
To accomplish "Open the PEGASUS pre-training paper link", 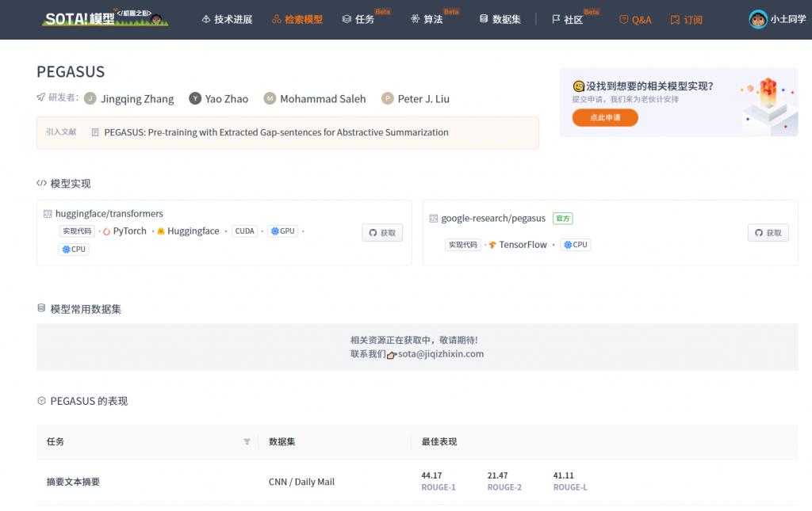I will [276, 132].
